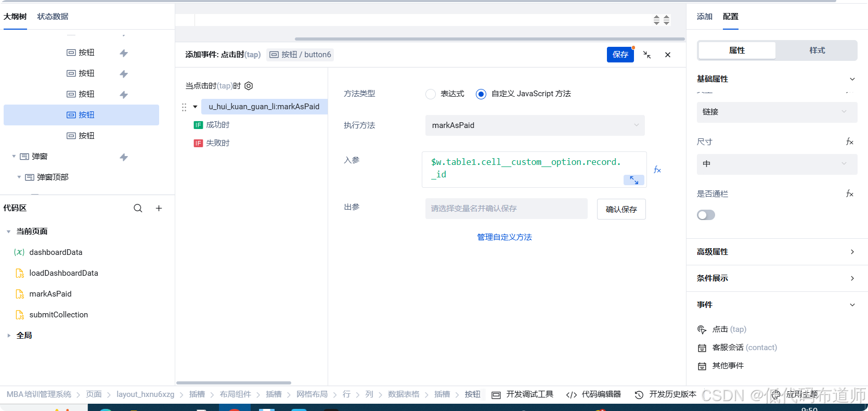Viewport: 868px width, 411px height.
Task: Click lightning event icon beside first 按钮 row
Action: [x=124, y=53]
